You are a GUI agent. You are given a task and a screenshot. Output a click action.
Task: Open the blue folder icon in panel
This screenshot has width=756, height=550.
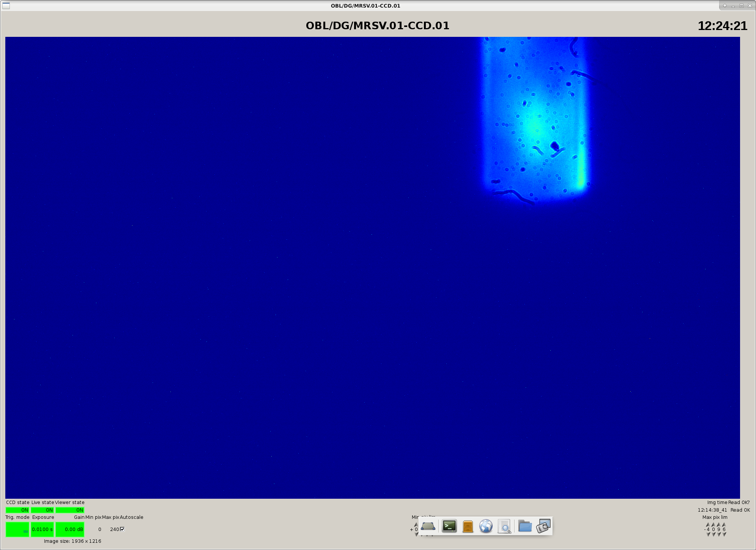click(x=525, y=526)
